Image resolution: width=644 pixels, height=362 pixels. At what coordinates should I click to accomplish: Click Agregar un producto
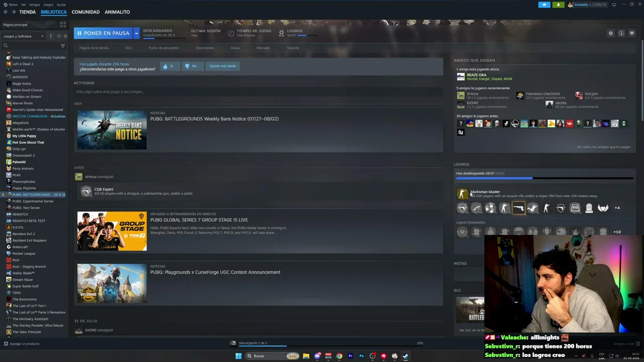(x=21, y=344)
